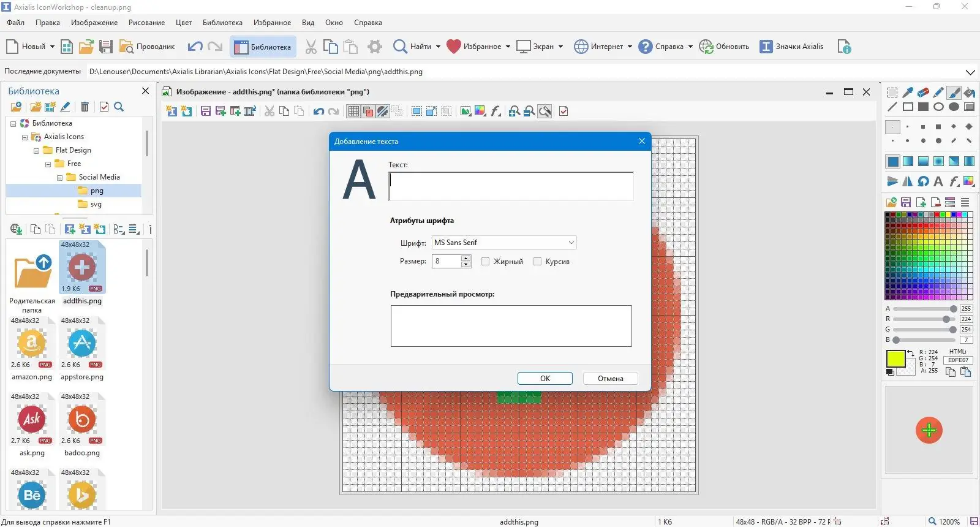The image size is (980, 527).
Task: Open file with the folder icon in main toolbar
Action: [86, 47]
